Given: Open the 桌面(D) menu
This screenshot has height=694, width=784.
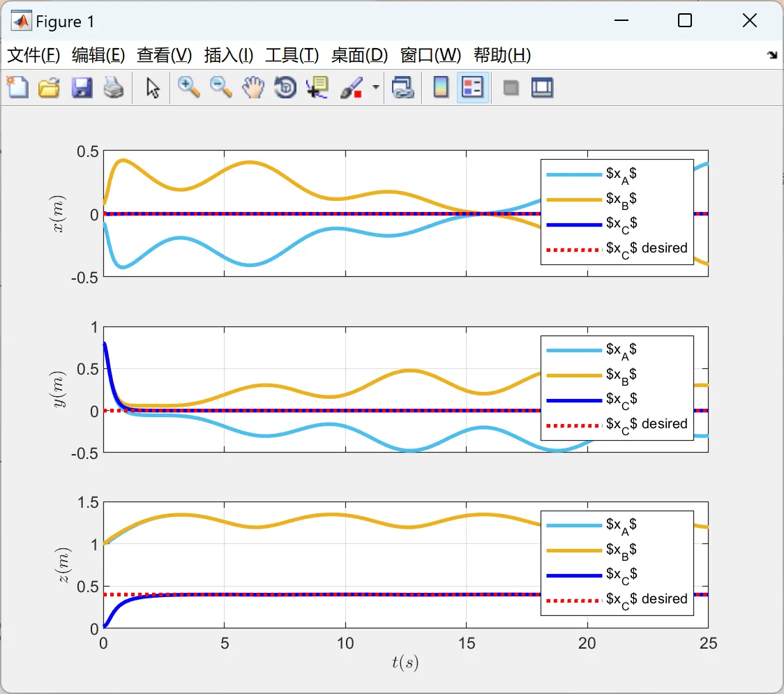Looking at the screenshot, I should (x=359, y=55).
